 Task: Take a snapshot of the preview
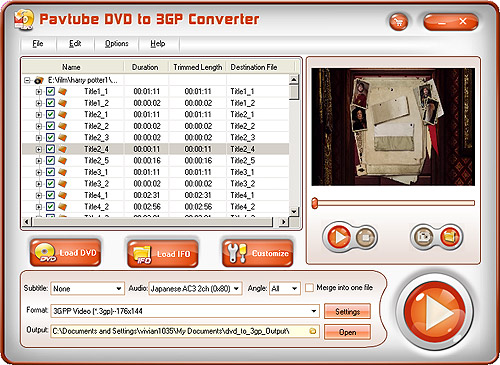coord(423,237)
